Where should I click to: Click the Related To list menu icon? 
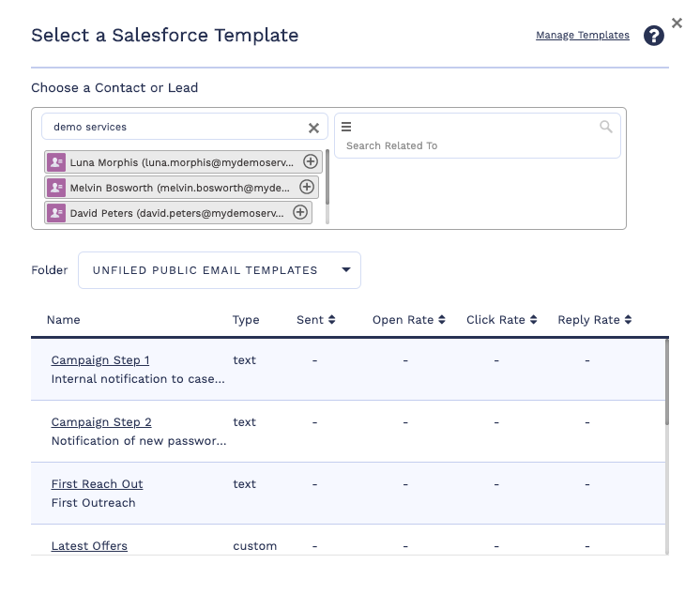click(x=345, y=127)
